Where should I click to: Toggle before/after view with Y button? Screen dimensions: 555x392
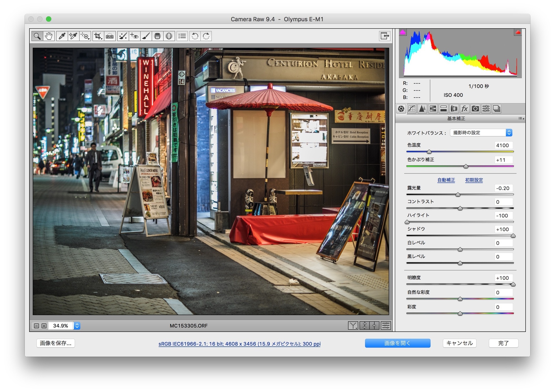(353, 326)
